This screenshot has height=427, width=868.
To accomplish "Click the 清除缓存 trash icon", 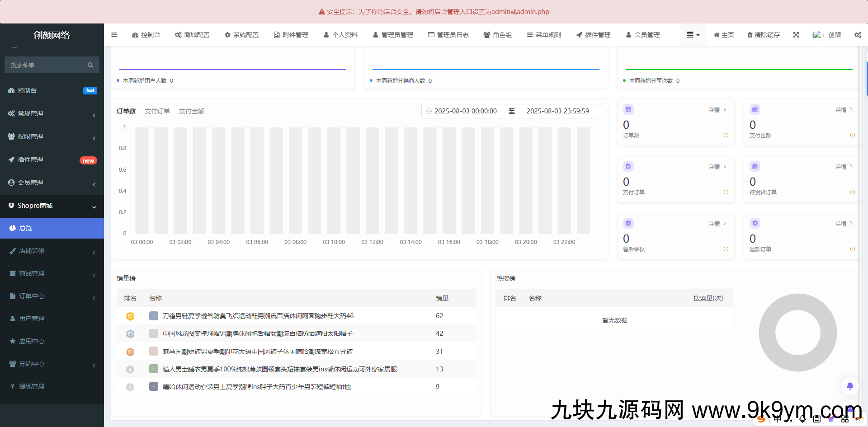I will [x=763, y=35].
